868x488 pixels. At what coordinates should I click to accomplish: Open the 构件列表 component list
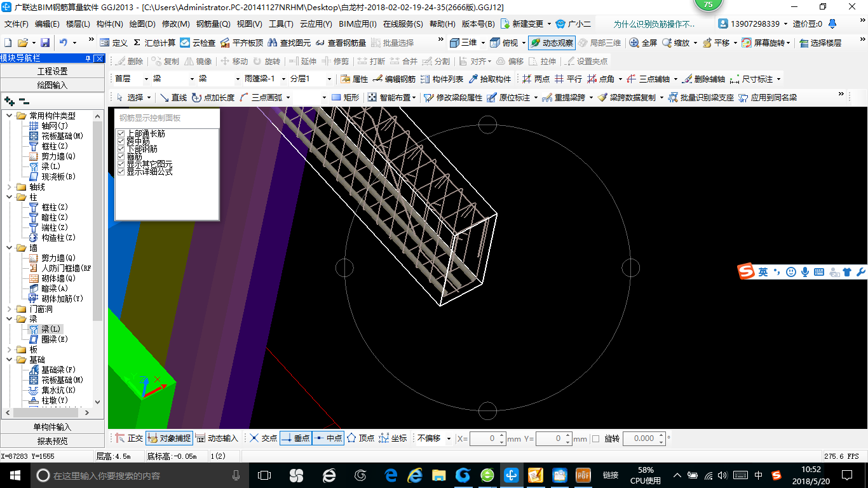tap(442, 79)
